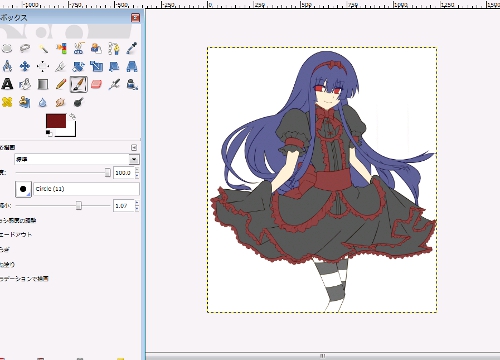The width and height of the screenshot is (500, 360).
Task: Select the Free Select lasso tool
Action: coord(25,49)
